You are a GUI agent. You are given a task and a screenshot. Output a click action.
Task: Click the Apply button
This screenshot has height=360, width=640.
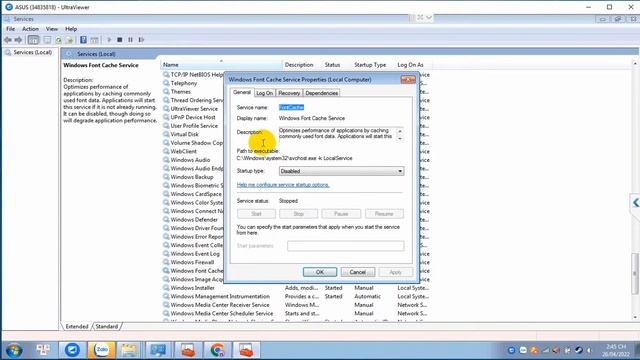395,272
